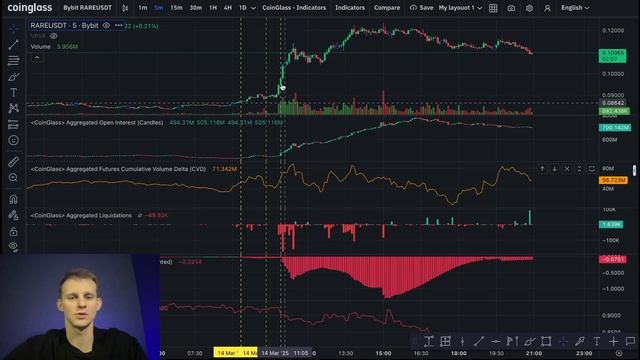Select the comment callout tool in bottom toolbar
The image size is (640, 360).
pos(630,341)
